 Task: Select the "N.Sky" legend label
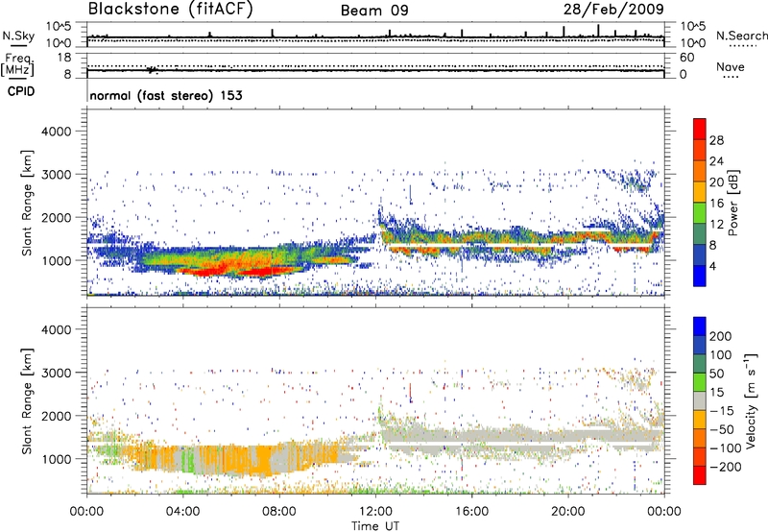pyautogui.click(x=18, y=36)
